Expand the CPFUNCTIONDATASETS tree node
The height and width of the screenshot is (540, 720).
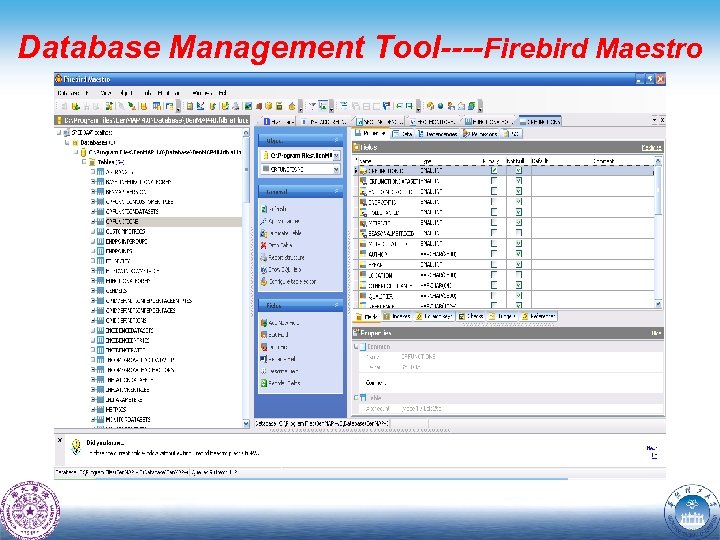pyautogui.click(x=93, y=212)
